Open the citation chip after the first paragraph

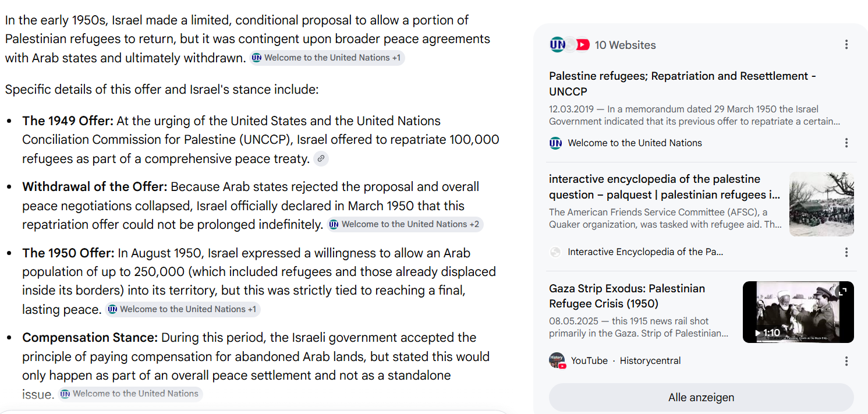tap(327, 58)
